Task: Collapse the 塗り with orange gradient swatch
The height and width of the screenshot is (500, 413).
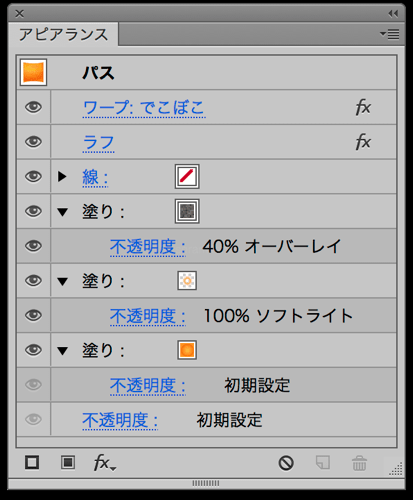Action: 62,351
